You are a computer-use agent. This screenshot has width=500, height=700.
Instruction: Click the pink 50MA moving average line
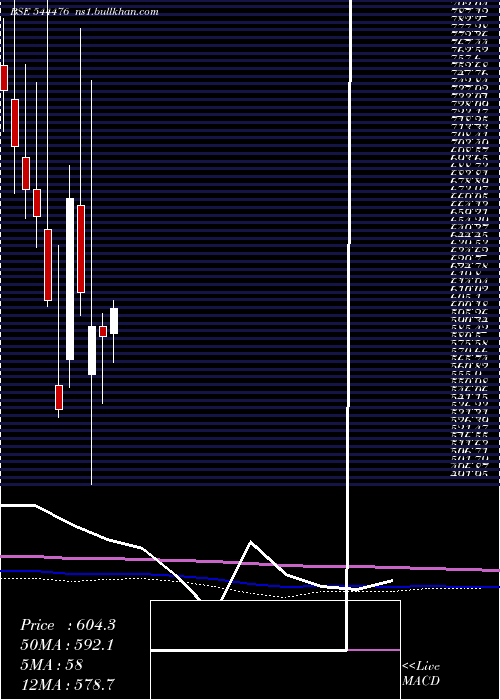[250, 563]
